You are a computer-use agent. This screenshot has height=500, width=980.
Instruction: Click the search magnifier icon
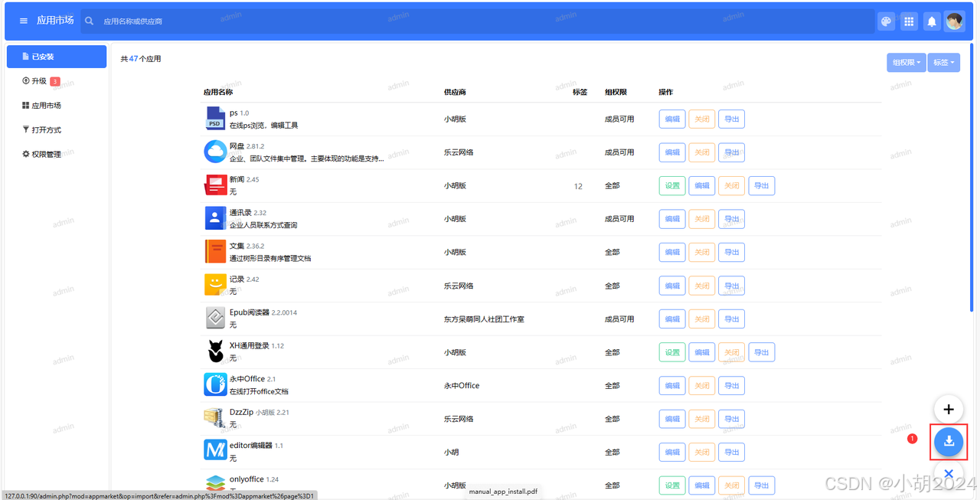(x=90, y=21)
